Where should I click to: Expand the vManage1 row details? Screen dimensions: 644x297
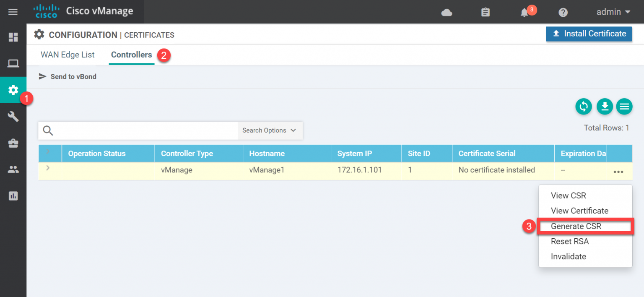pyautogui.click(x=48, y=168)
